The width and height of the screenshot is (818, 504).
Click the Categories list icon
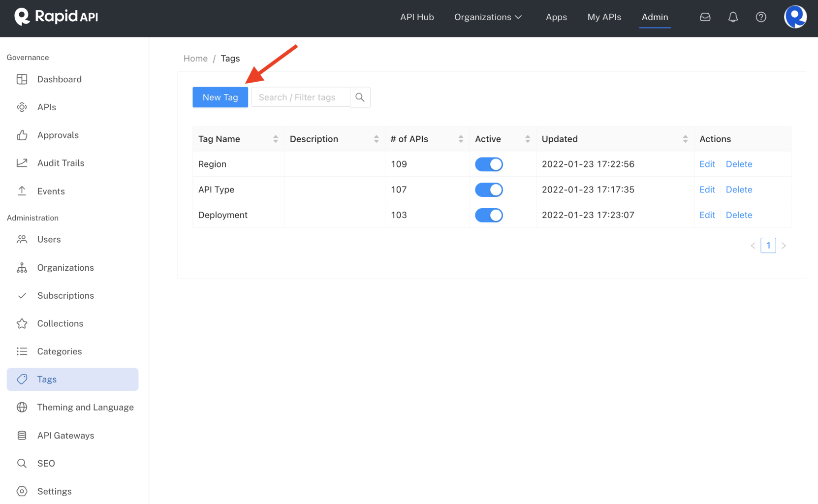pos(22,351)
